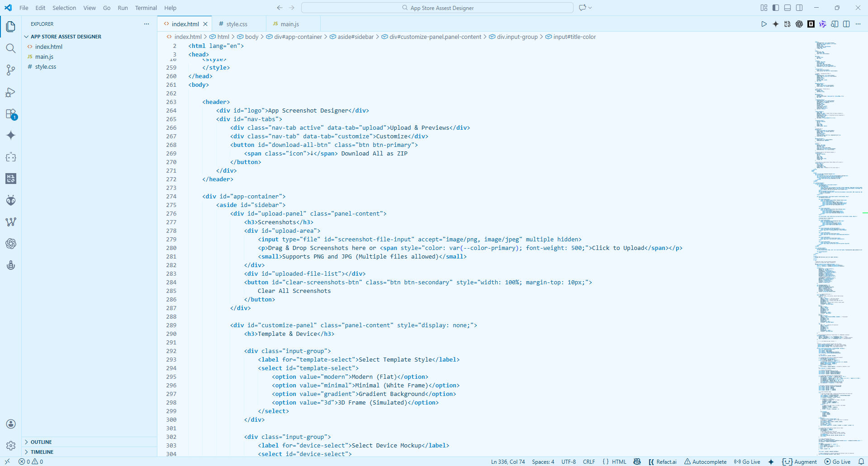Click the errors and warnings count
This screenshot has height=466, width=868.
click(x=31, y=461)
